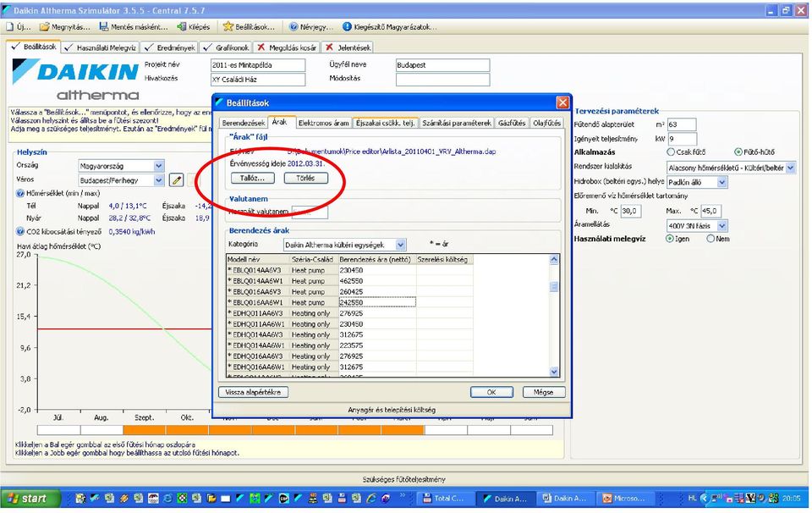This screenshot has height=513, width=812.
Task: Open the Ország dropdown (Magyarország)
Action: coord(159,166)
